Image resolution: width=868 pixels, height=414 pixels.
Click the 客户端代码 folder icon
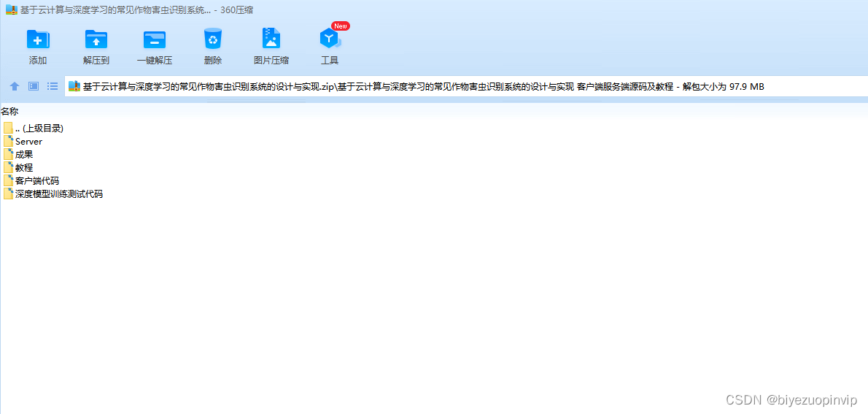[8, 180]
